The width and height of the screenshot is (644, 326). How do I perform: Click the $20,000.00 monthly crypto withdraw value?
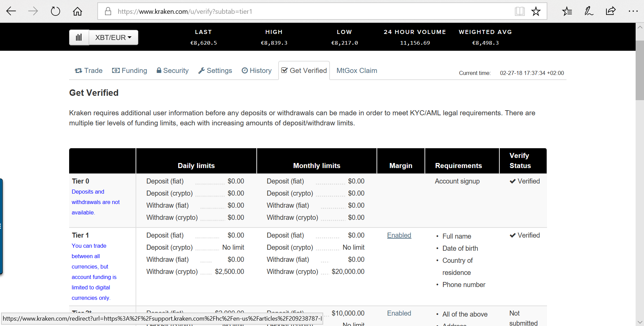click(x=348, y=272)
